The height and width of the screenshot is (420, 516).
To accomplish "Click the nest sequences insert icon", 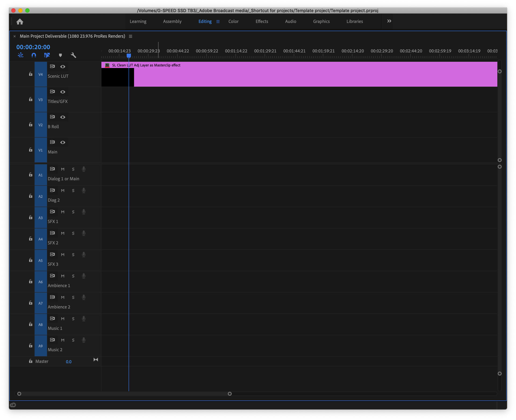I will click(20, 55).
